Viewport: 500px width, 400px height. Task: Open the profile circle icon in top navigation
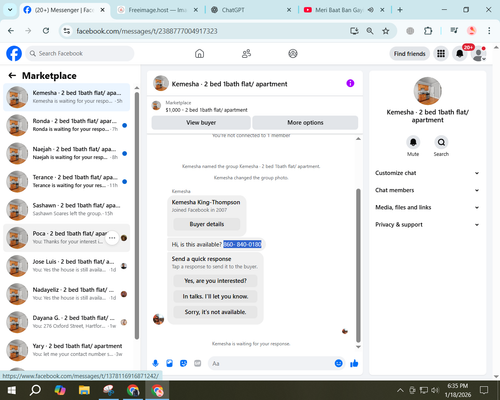tap(293, 54)
